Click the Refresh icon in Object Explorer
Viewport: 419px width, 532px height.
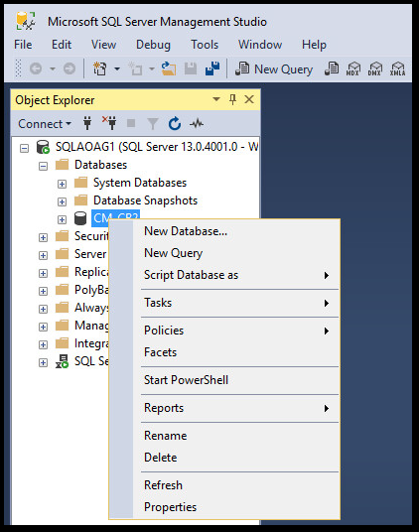coord(175,123)
